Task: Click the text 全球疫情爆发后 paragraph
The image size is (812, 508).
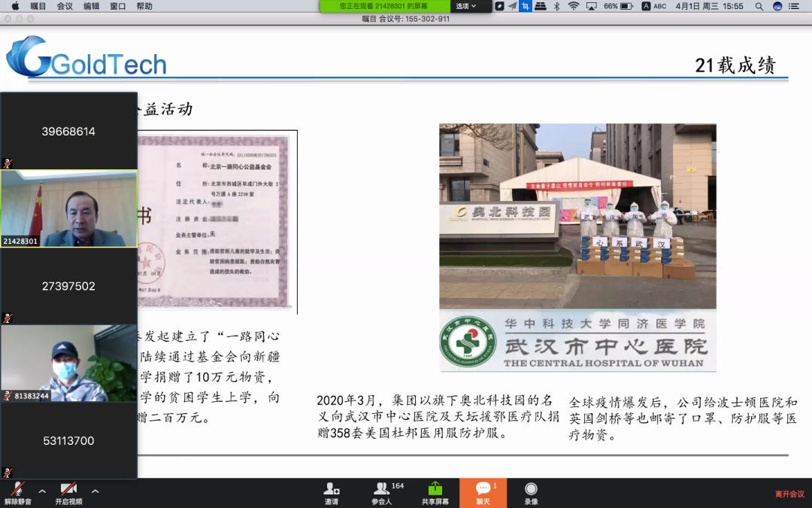Action: tap(683, 418)
